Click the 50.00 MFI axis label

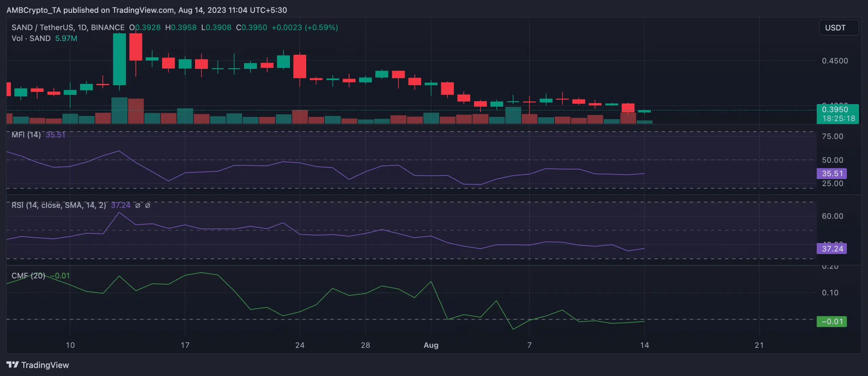[x=832, y=160]
